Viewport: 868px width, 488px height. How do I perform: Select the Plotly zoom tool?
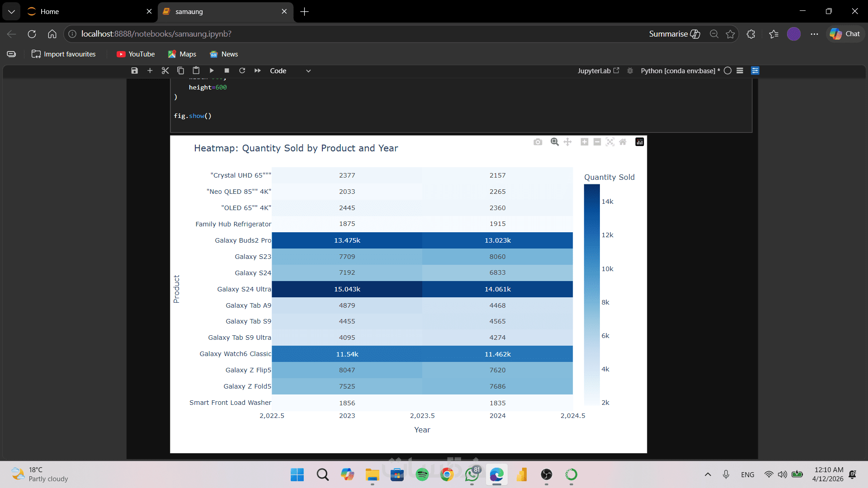[554, 142]
